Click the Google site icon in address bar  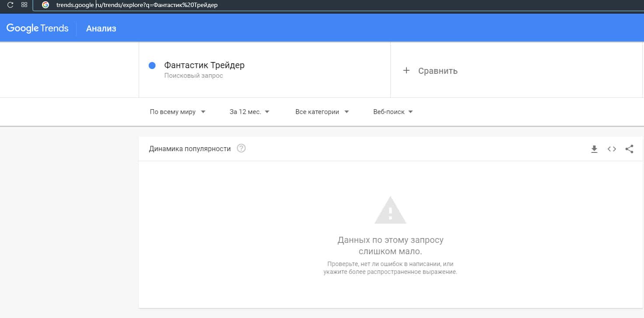45,5
